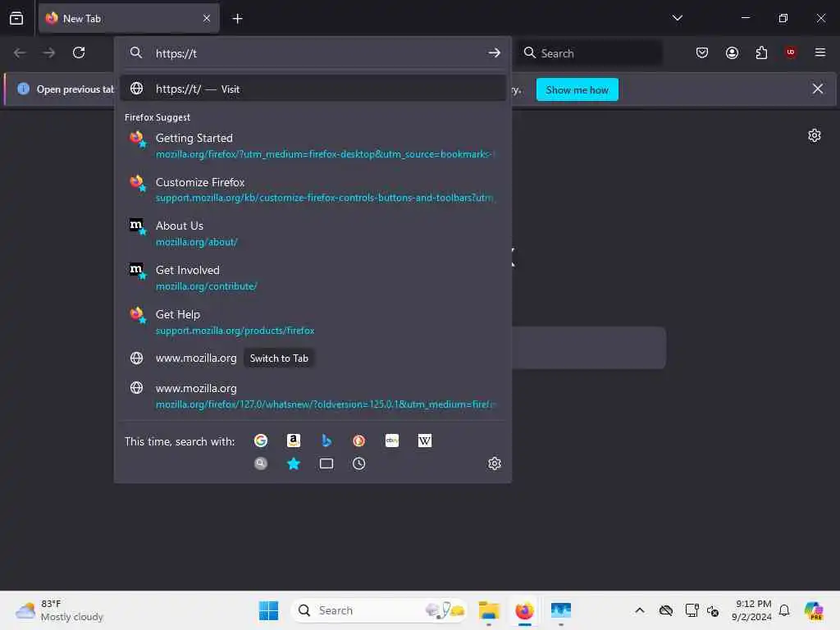The image size is (840, 630).
Task: Select the About Us suggestion
Action: coord(313,234)
